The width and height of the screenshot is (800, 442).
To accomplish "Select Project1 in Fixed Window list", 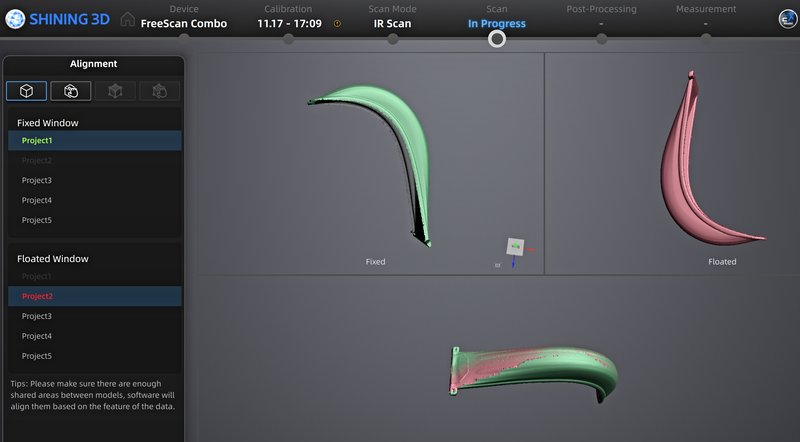I will [95, 140].
